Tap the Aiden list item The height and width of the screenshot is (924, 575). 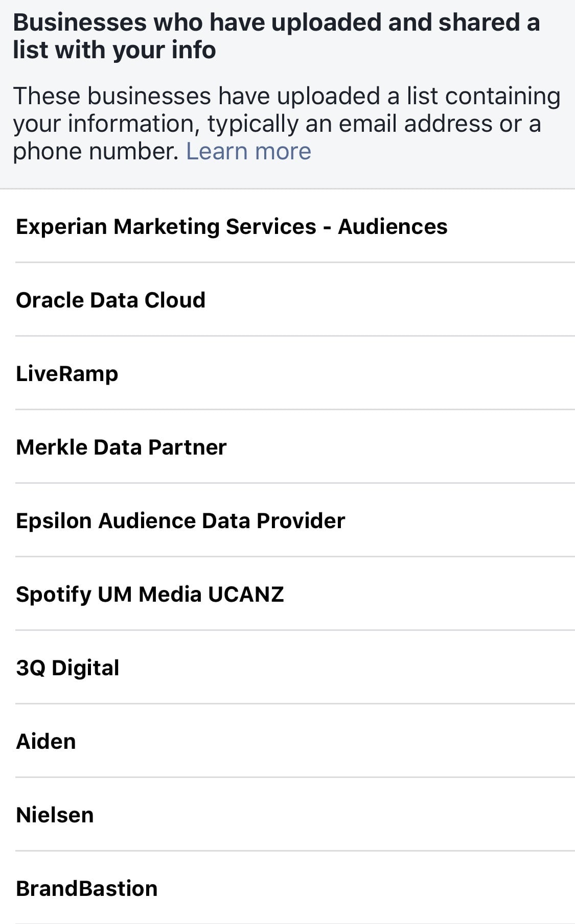click(46, 742)
